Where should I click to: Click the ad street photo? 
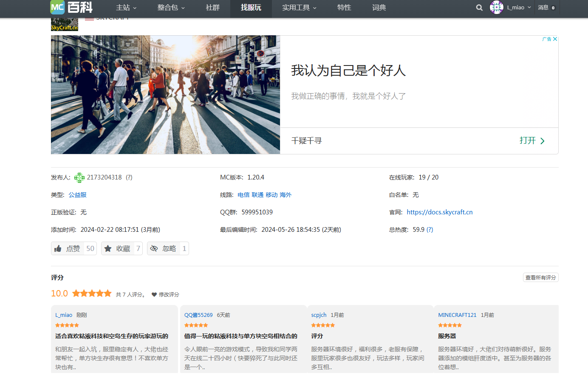165,94
